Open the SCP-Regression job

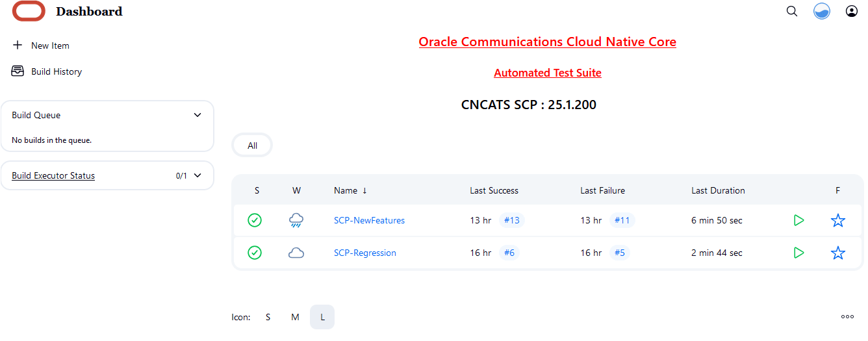pyautogui.click(x=365, y=253)
